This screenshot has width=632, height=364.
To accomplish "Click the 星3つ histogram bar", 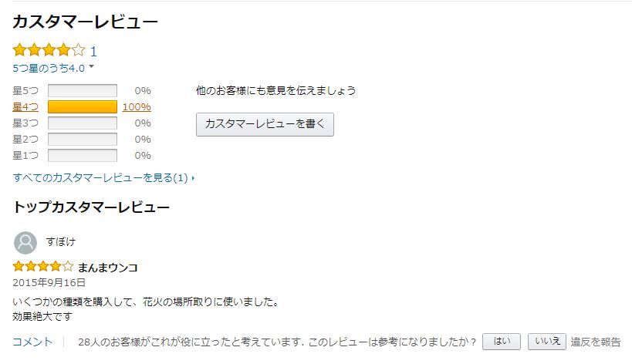I will click(x=83, y=123).
